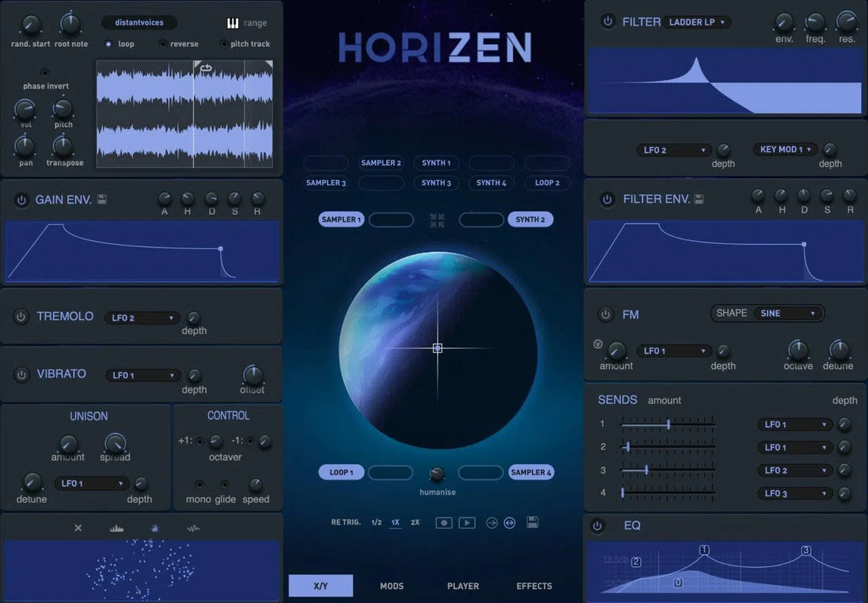Select the particle visualizer icon bottom left
This screenshot has width=868, height=603.
[x=154, y=528]
